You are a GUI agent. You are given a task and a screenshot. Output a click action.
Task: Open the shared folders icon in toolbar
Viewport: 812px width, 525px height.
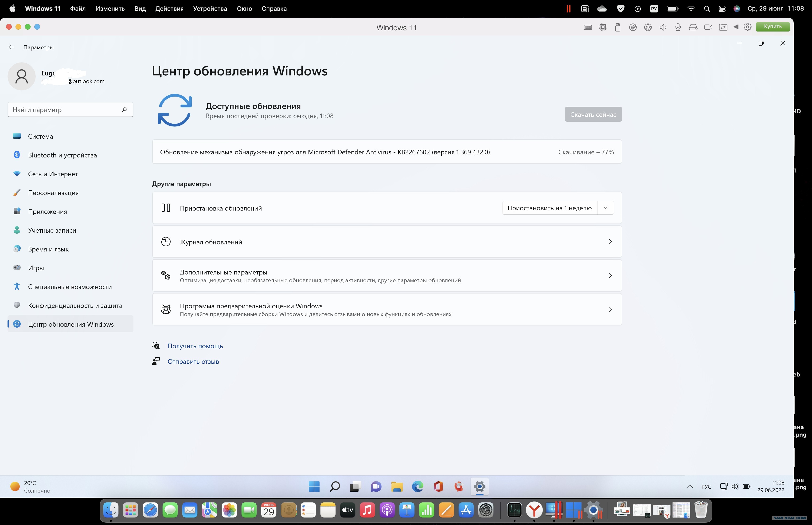(723, 27)
